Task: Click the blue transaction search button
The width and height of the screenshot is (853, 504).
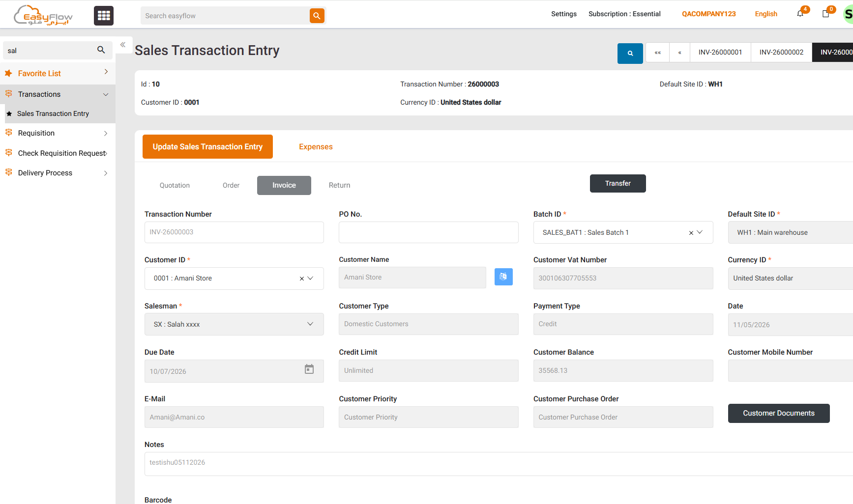Action: (x=630, y=53)
